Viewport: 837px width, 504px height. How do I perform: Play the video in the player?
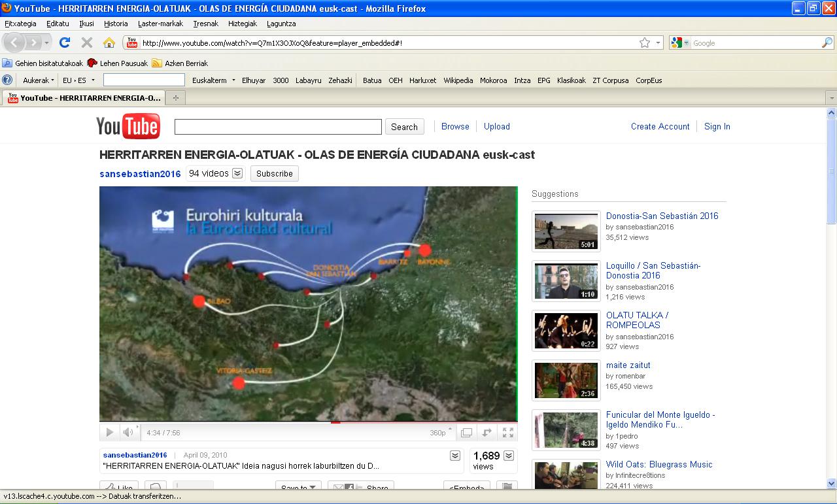click(110, 433)
